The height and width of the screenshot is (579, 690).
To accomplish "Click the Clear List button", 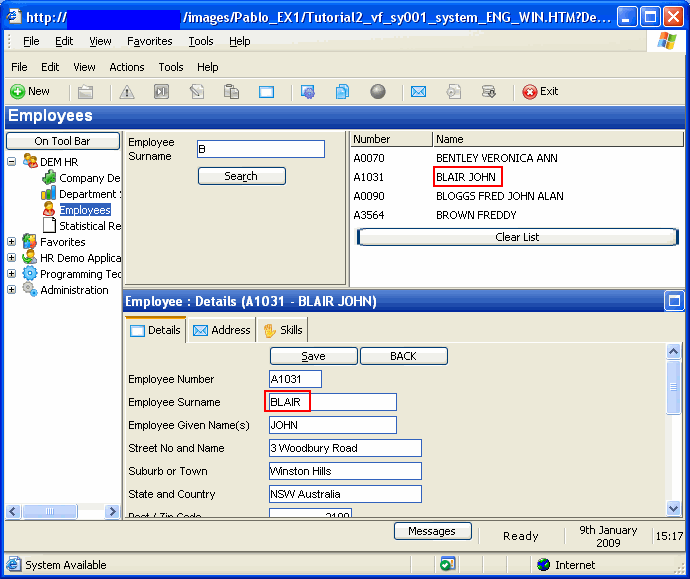I will point(517,237).
